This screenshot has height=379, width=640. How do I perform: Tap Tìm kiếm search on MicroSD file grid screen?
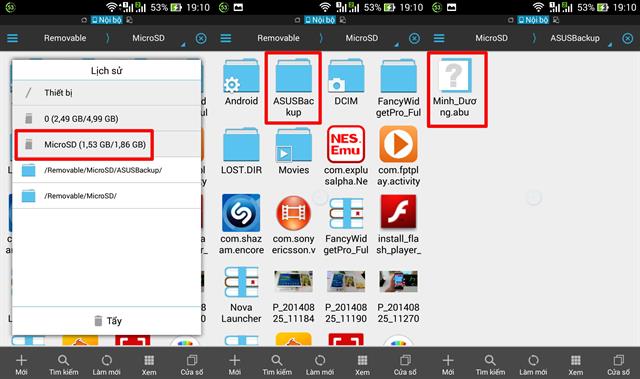277,364
